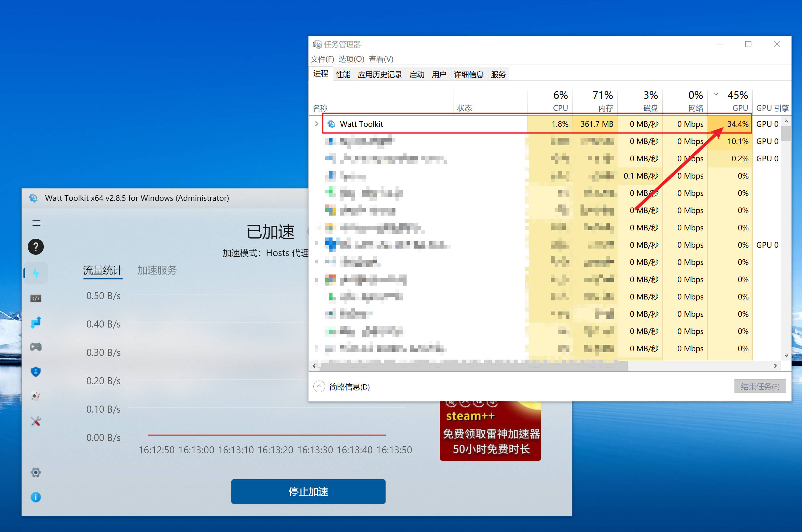Viewport: 802px width, 532px height.
Task: Minimize the Task Manager window
Action: point(720,44)
